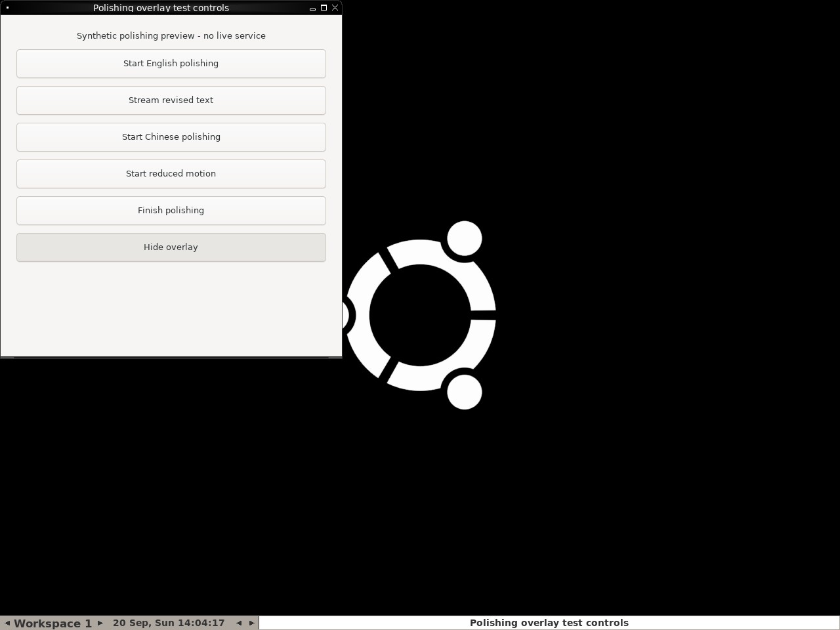Click the next window arrow after the clock
The height and width of the screenshot is (630, 840).
(251, 623)
